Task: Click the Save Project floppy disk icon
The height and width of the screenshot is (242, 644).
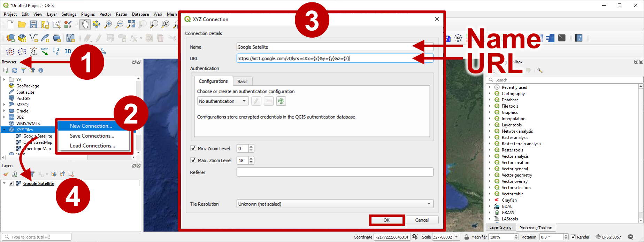Action: tap(33, 24)
